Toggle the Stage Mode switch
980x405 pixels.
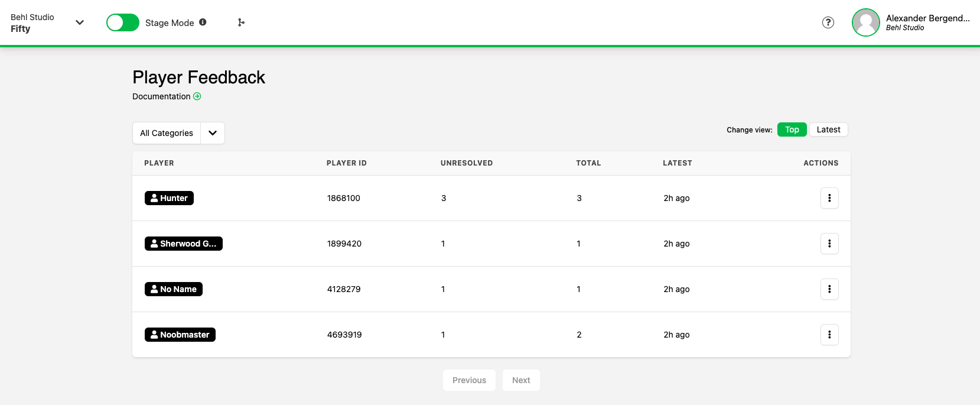123,22
